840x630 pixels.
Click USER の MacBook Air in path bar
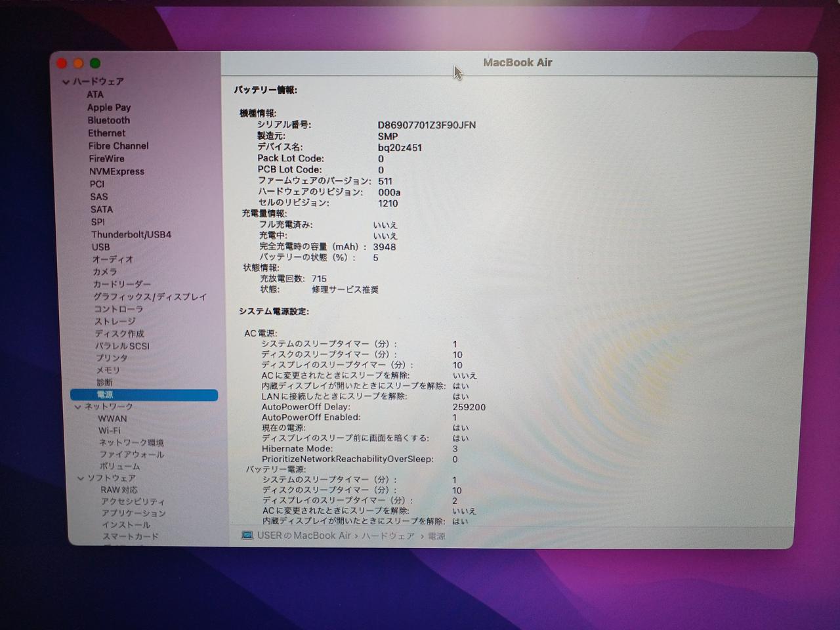[304, 535]
